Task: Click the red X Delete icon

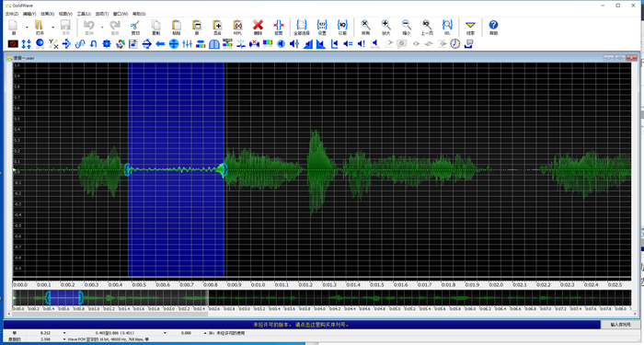Action: [258, 26]
